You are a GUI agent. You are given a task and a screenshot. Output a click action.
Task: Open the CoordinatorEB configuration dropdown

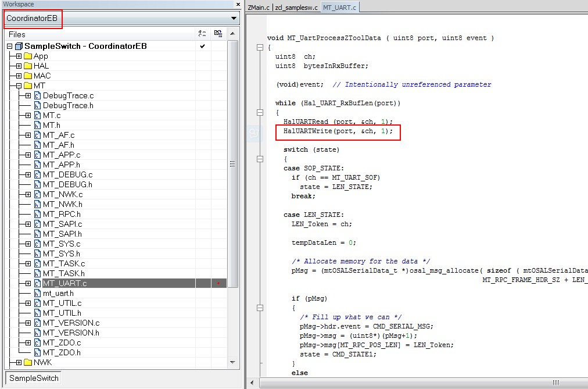point(233,18)
